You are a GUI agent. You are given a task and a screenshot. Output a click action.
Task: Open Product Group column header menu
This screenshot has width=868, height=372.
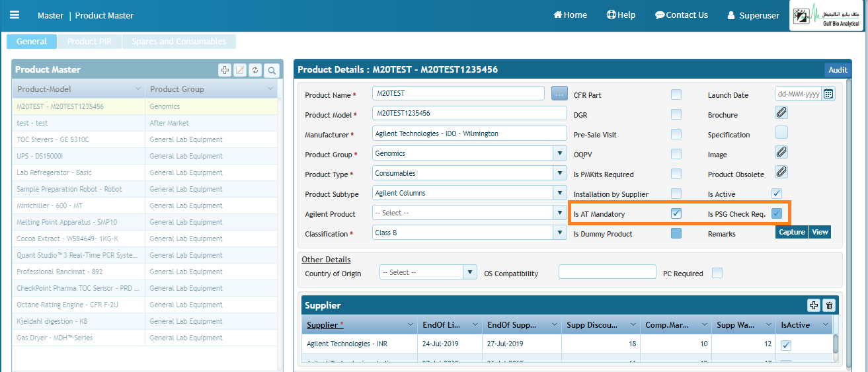(270, 89)
